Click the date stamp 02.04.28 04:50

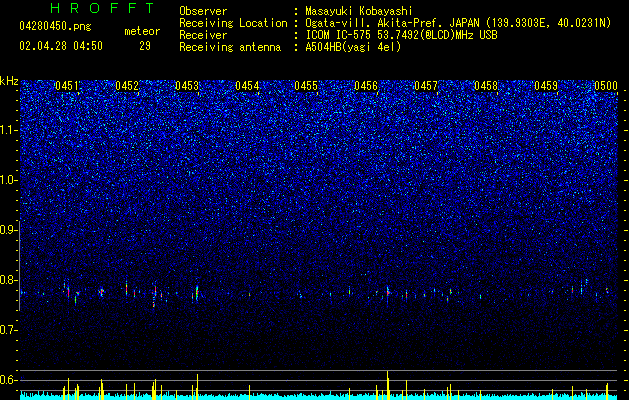tap(61, 46)
